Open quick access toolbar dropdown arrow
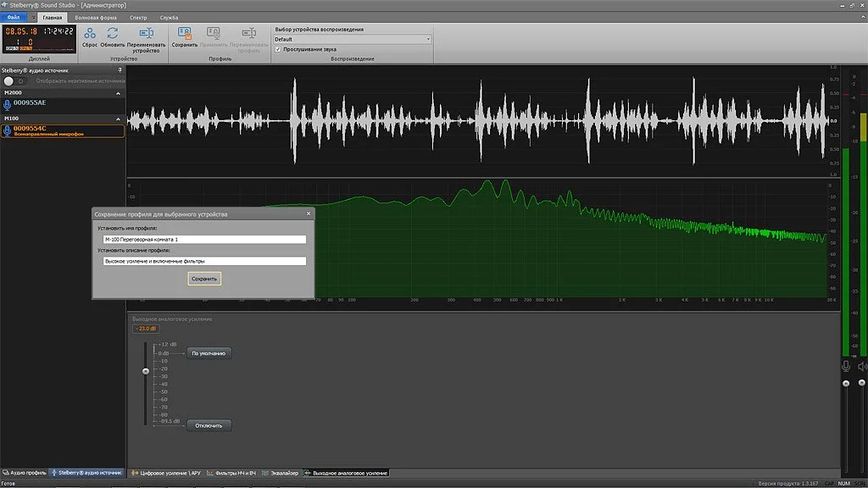 coord(33,18)
